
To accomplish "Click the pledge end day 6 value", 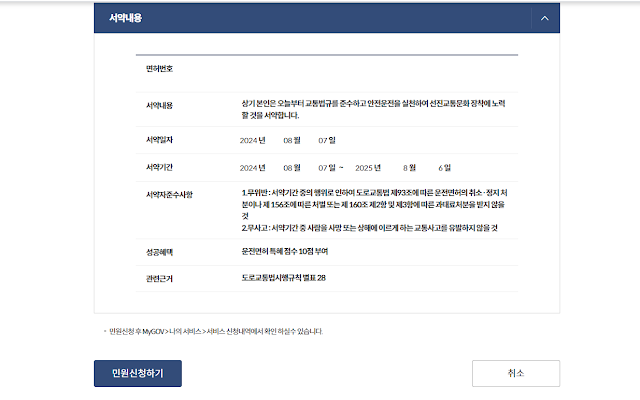I will pyautogui.click(x=440, y=168).
